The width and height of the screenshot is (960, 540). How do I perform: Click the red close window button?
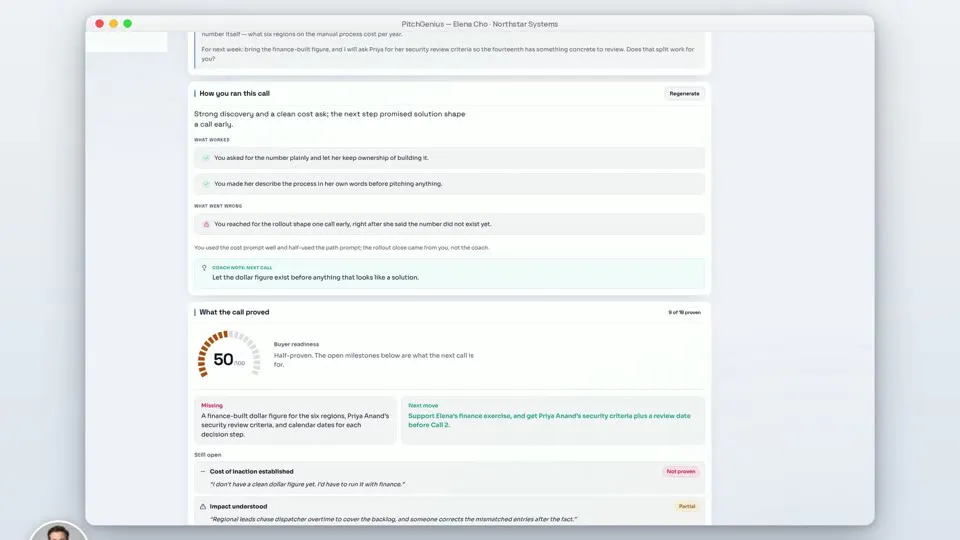(x=99, y=24)
